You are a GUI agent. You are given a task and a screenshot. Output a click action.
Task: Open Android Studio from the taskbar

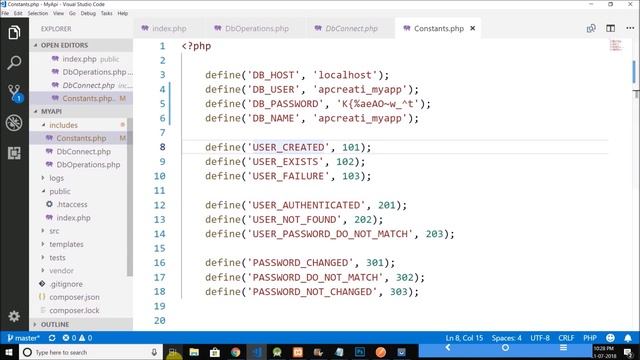click(277, 352)
